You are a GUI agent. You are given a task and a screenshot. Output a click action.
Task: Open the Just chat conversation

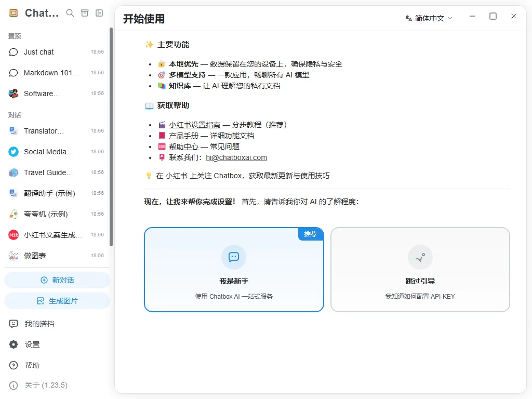coord(56,52)
